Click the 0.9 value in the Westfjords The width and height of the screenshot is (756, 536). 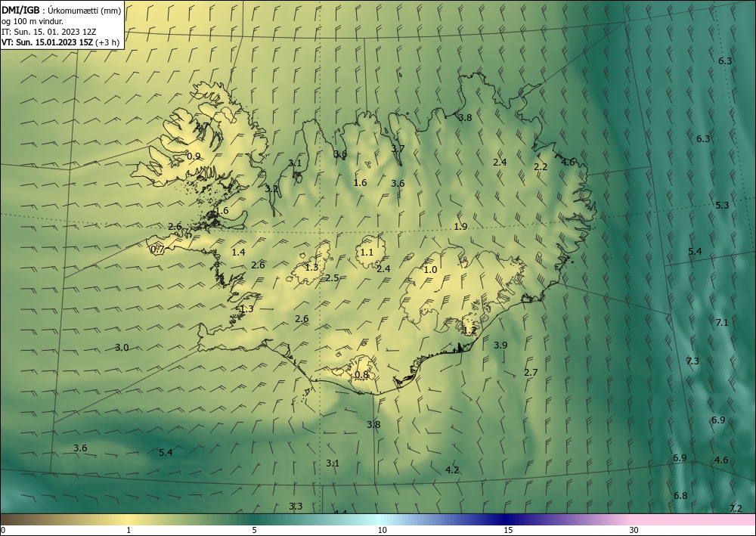point(194,156)
